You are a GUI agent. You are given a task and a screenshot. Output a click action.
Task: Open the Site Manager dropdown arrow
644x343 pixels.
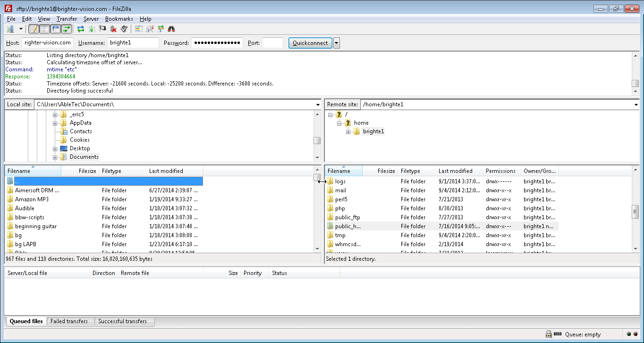(x=20, y=29)
